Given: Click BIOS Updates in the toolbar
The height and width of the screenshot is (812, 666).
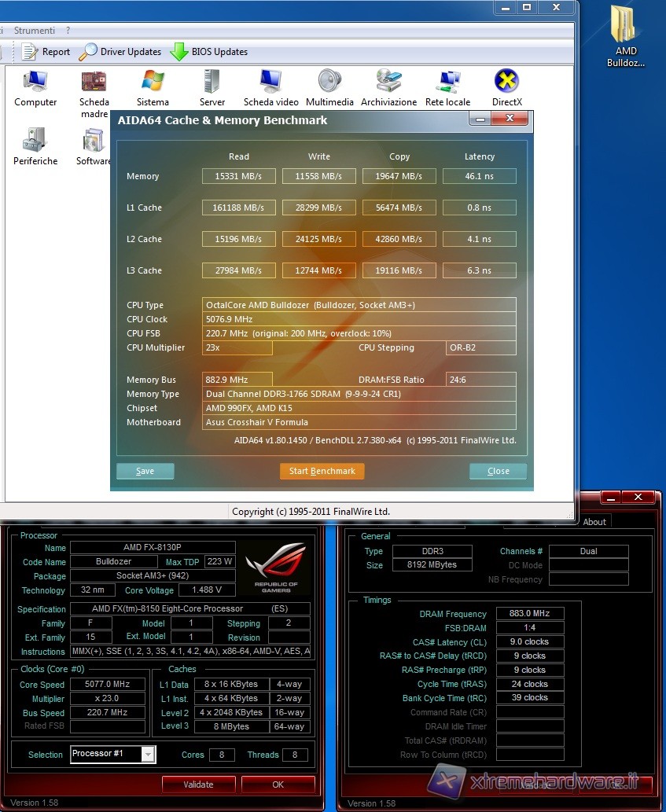Looking at the screenshot, I should coord(209,52).
